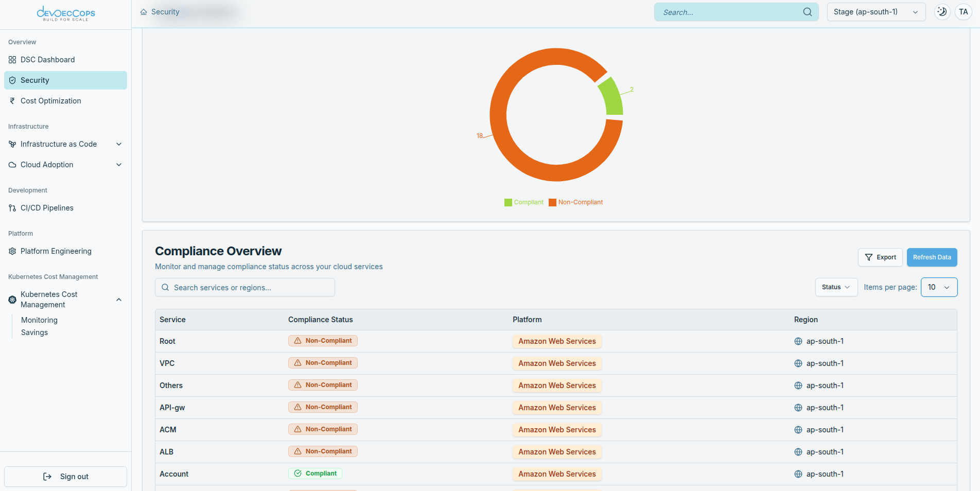Click the Search services or regions field
Image resolution: width=980 pixels, height=491 pixels.
(245, 288)
